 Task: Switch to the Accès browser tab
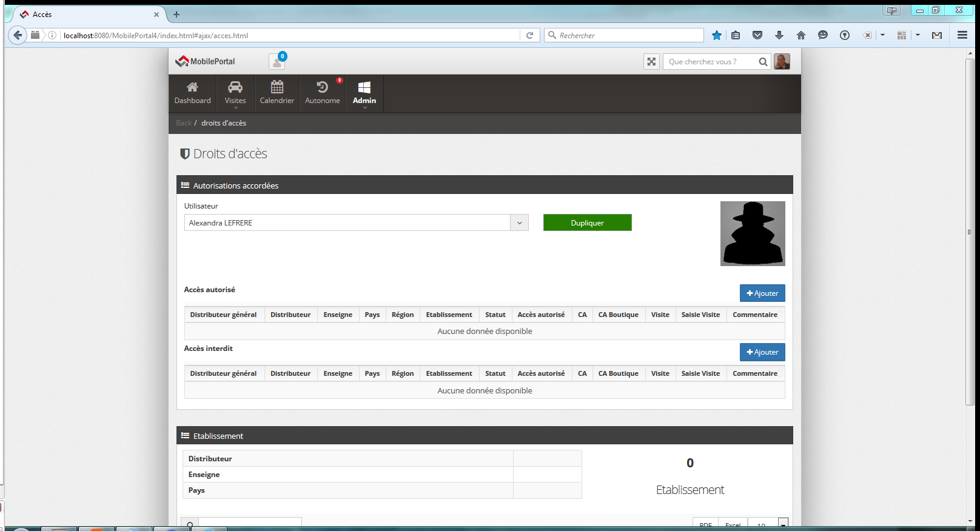[85, 15]
